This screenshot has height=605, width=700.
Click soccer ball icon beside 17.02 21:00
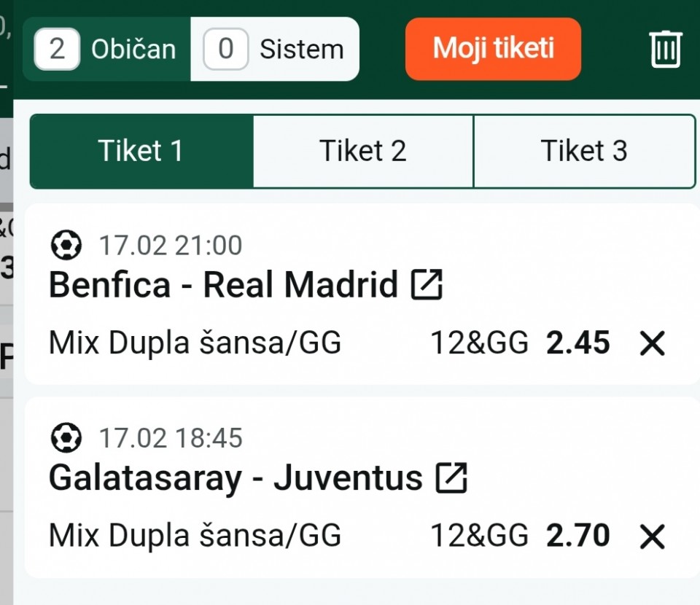[x=66, y=246]
